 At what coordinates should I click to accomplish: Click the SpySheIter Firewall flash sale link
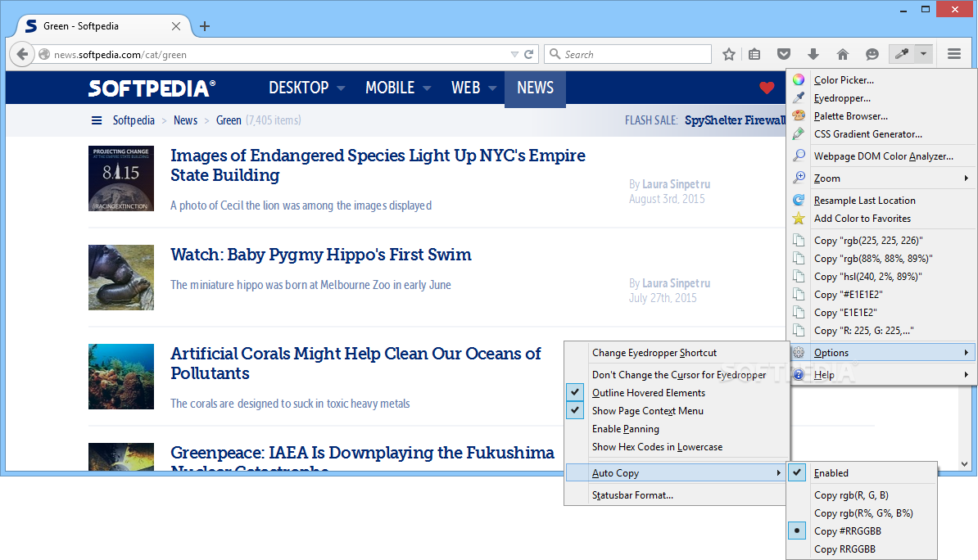click(x=735, y=120)
